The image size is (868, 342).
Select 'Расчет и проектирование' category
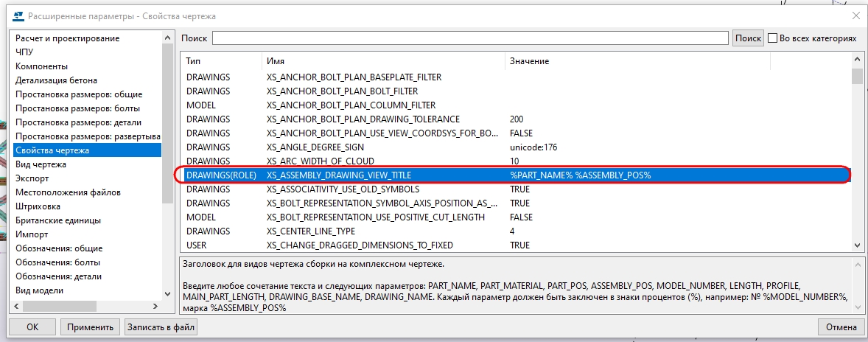(x=67, y=38)
